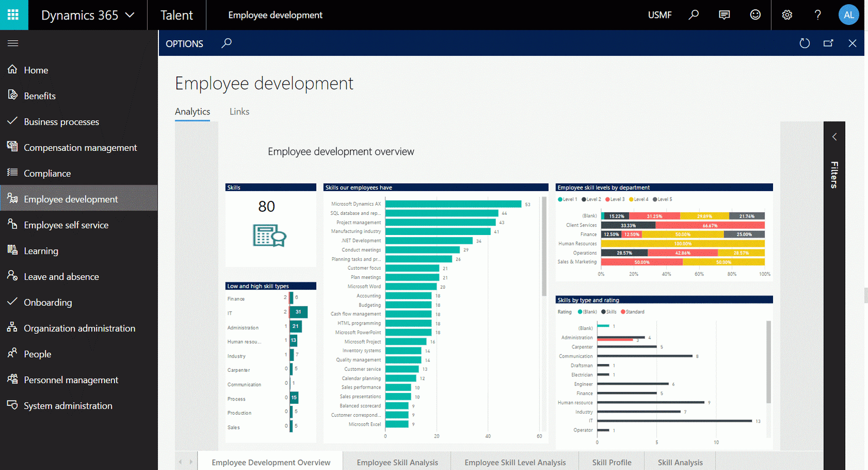Click the Level 1 legend swatch

pyautogui.click(x=560, y=199)
